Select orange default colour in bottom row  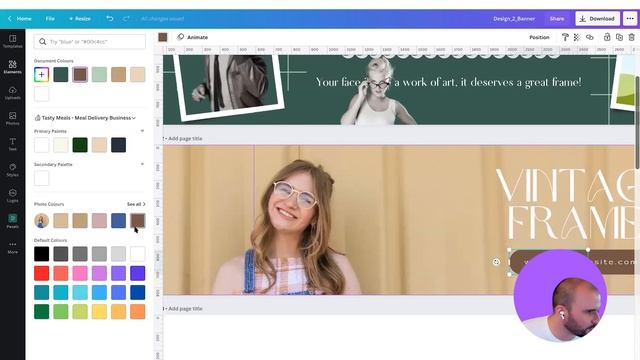[x=138, y=311]
